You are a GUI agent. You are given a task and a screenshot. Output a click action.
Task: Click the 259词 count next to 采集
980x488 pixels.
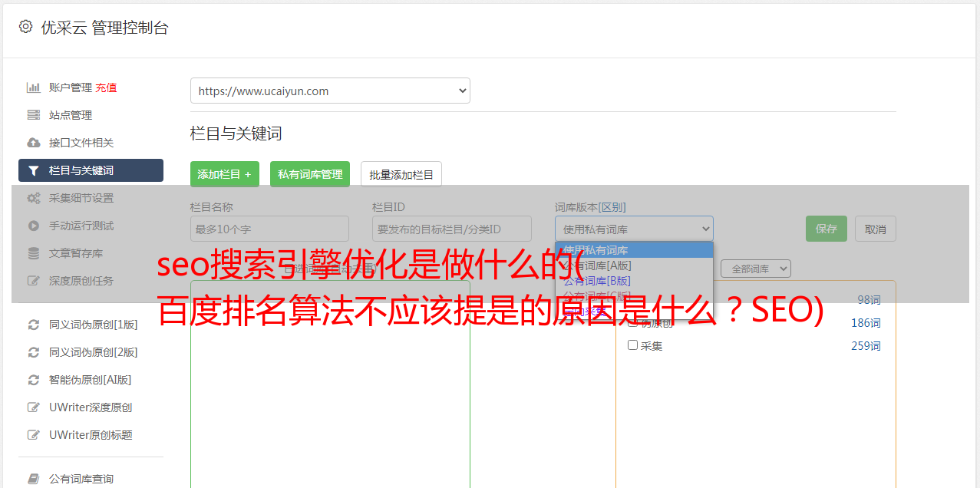pyautogui.click(x=866, y=346)
